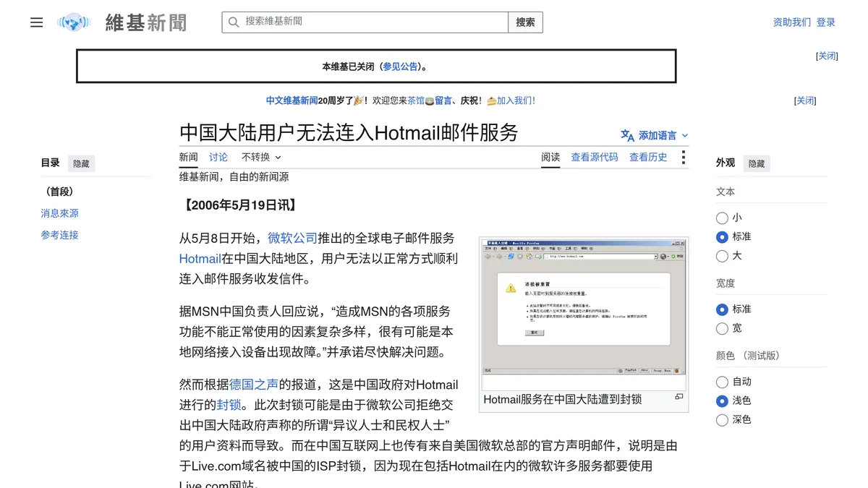Select light color mode

point(722,401)
